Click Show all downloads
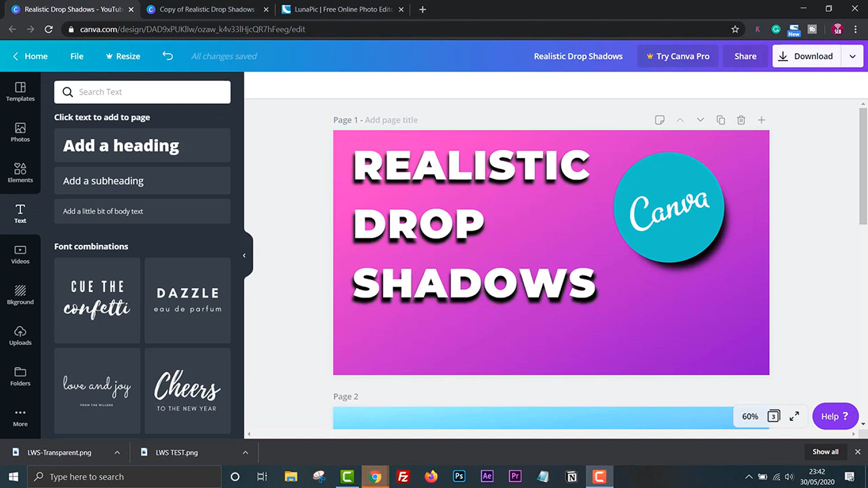 click(825, 452)
